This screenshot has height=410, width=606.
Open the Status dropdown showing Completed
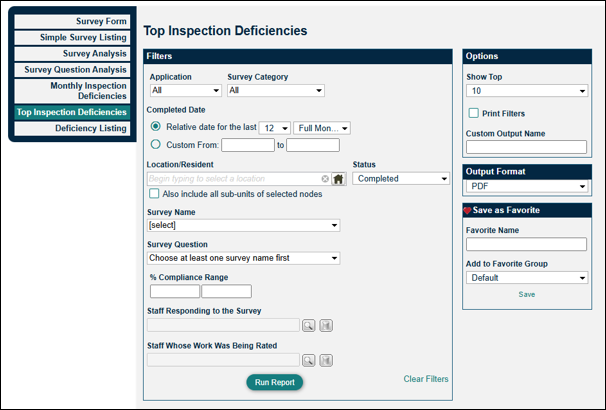(x=401, y=179)
